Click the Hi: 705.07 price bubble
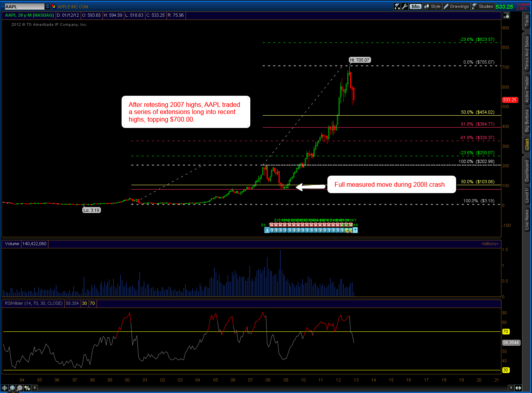 [x=360, y=60]
